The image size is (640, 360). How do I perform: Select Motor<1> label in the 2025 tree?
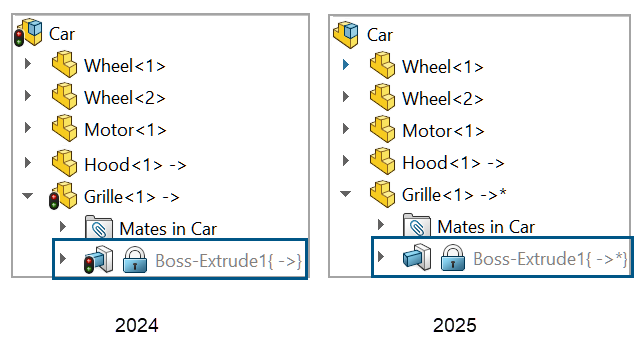coord(443,131)
